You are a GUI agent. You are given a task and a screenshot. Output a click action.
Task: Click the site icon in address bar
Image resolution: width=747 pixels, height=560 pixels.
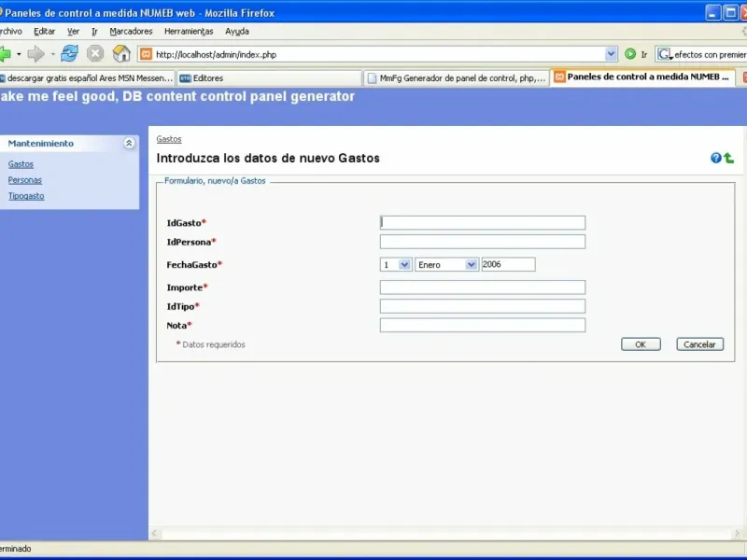147,54
